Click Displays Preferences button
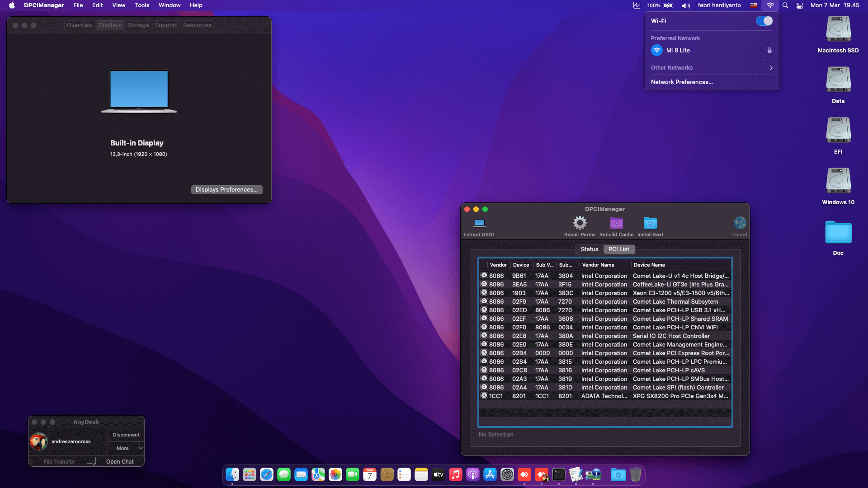Image resolution: width=868 pixels, height=488 pixels. tap(226, 190)
